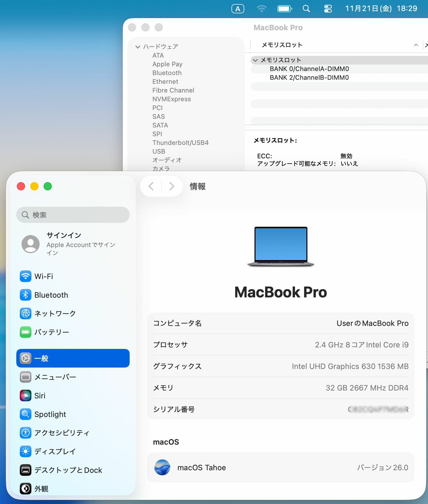Open Siri settings
428x504 pixels.
point(73,395)
